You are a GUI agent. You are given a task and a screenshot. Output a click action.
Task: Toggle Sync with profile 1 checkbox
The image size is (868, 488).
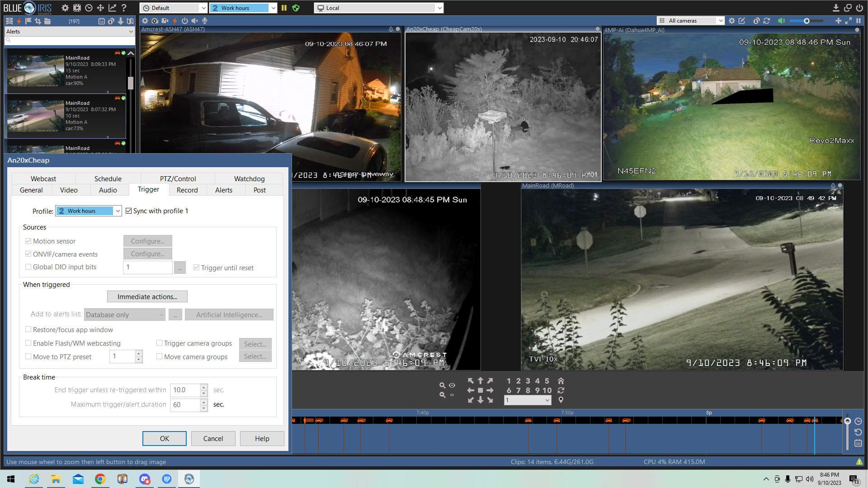[128, 211]
